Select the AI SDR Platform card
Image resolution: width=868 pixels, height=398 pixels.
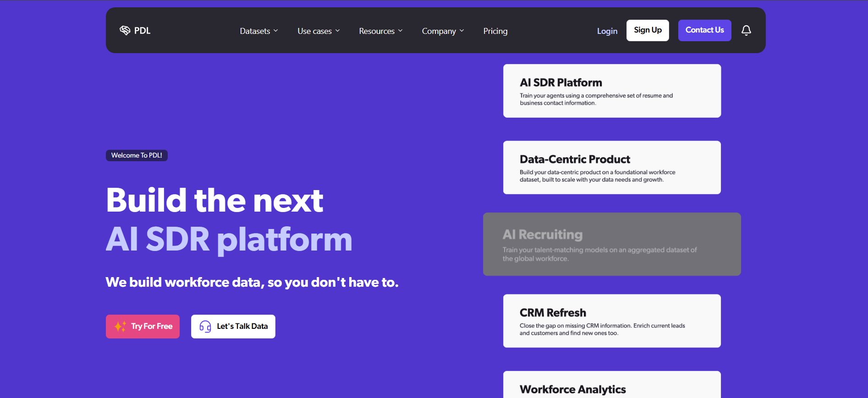point(612,91)
